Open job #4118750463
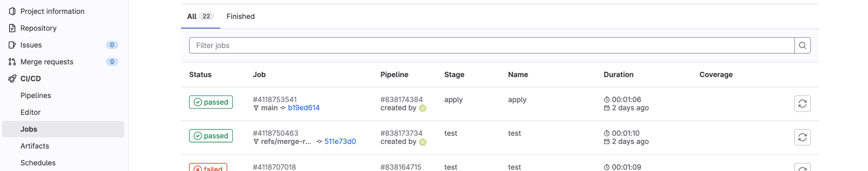Image resolution: width=868 pixels, height=171 pixels. click(275, 133)
